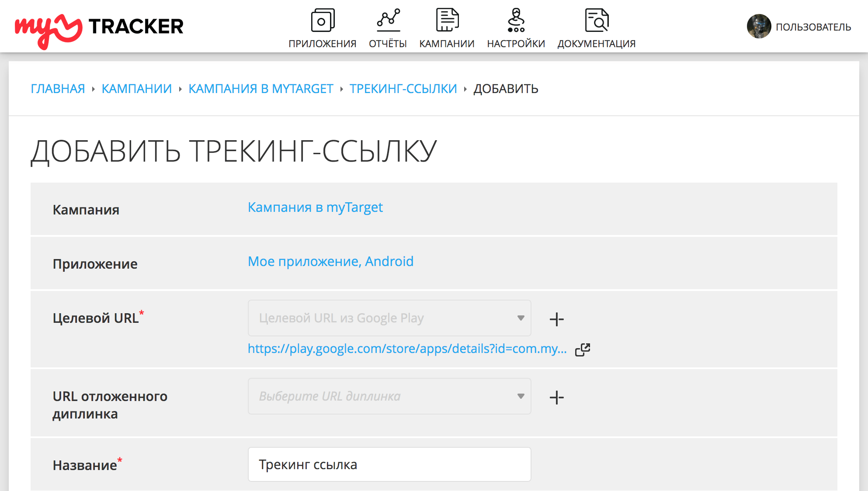Open the Настройки icon
The image size is (868, 491).
[516, 20]
